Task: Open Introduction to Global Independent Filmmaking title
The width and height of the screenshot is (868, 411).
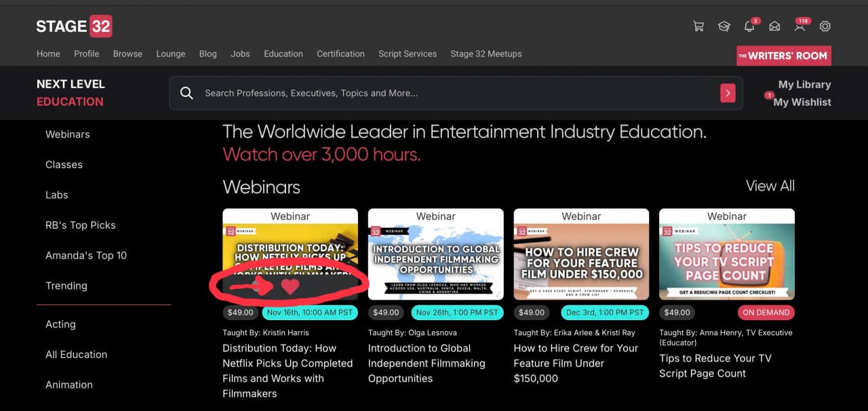Action: pos(427,364)
